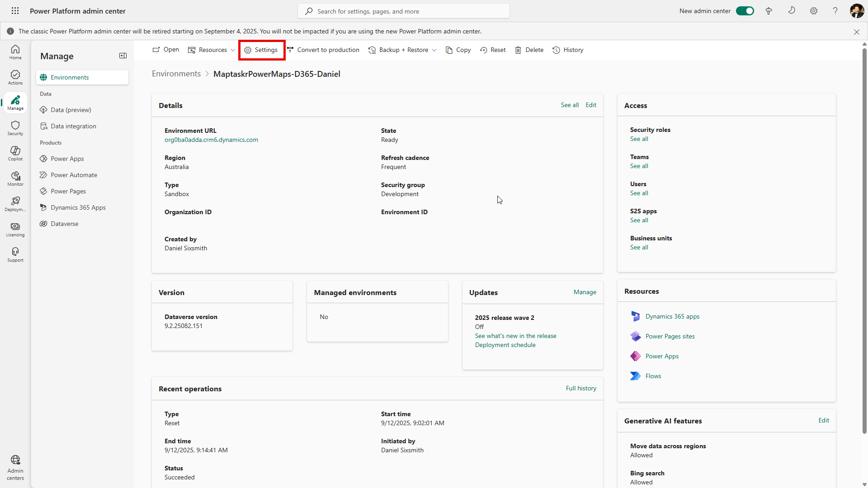Click the help question mark icon
This screenshot has height=488, width=868.
835,11
